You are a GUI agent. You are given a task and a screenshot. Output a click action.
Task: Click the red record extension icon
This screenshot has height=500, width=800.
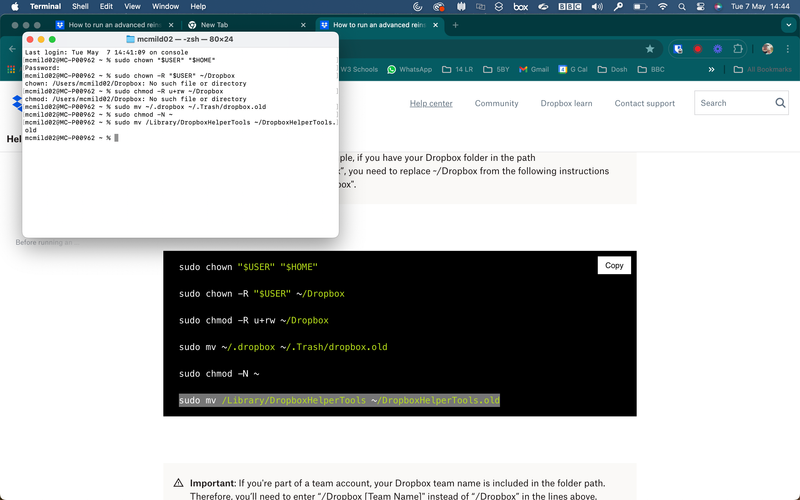pos(698,48)
